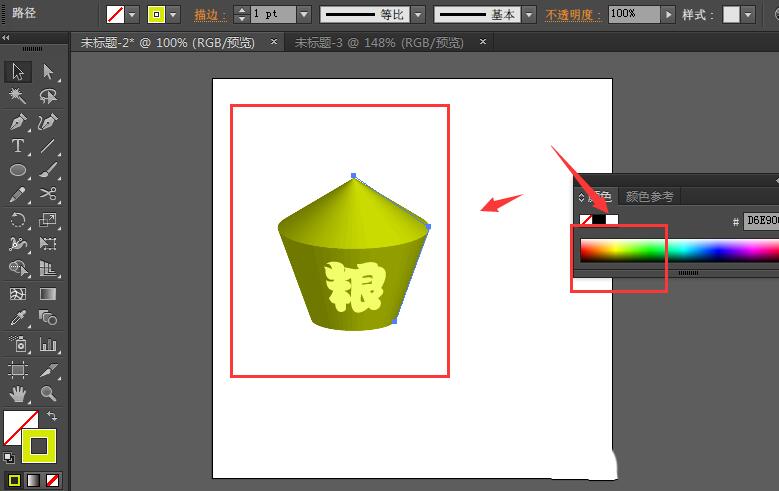Open the 不透明度 opacity panel link
This screenshot has width=779, height=491.
pos(572,15)
